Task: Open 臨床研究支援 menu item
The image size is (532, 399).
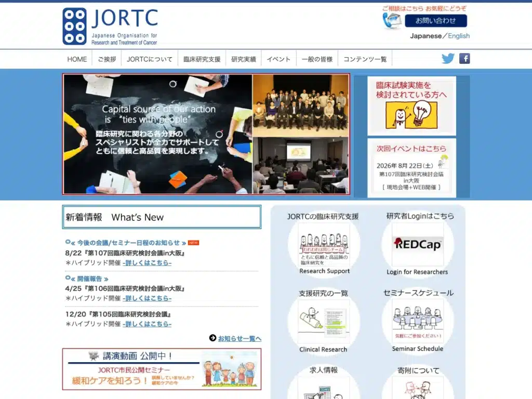Action: tap(202, 59)
